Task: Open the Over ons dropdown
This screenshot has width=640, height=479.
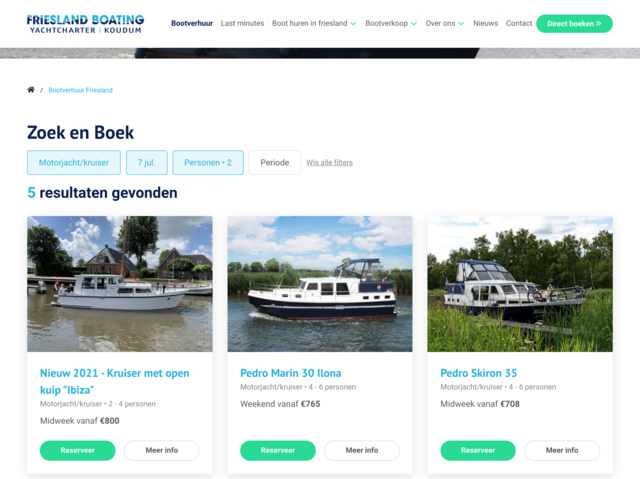Action: coord(444,23)
